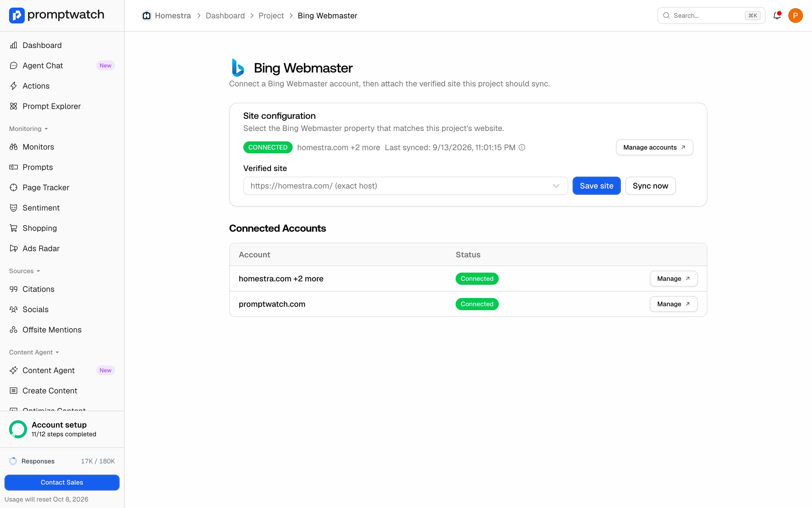Click Manage for promptwatch.com
812x508 pixels.
tap(673, 304)
